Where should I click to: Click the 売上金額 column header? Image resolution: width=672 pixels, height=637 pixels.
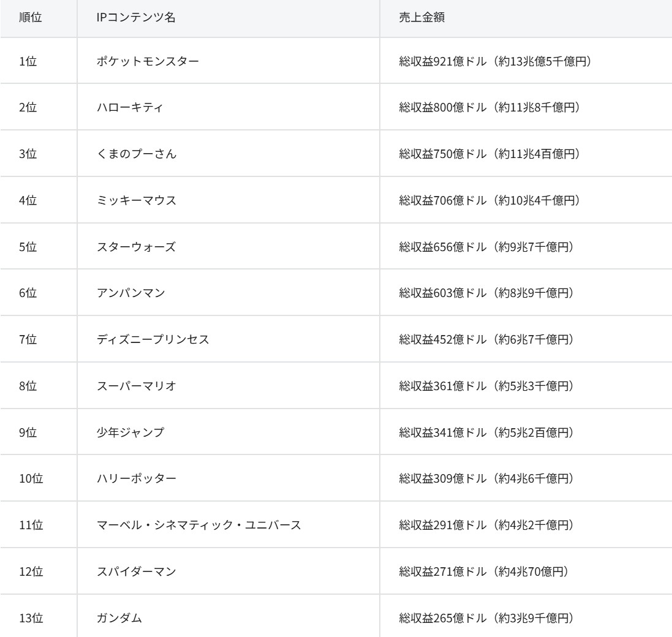point(421,17)
